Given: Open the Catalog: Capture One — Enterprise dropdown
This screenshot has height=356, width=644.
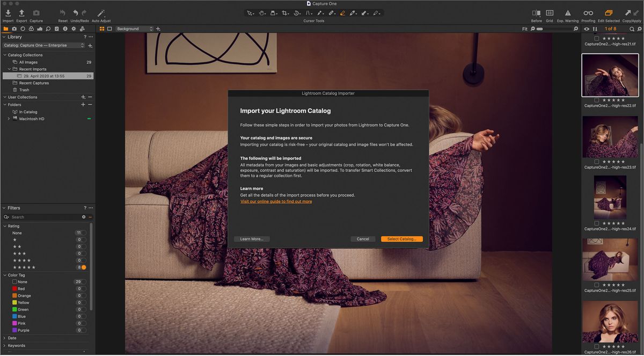Looking at the screenshot, I should click(43, 46).
